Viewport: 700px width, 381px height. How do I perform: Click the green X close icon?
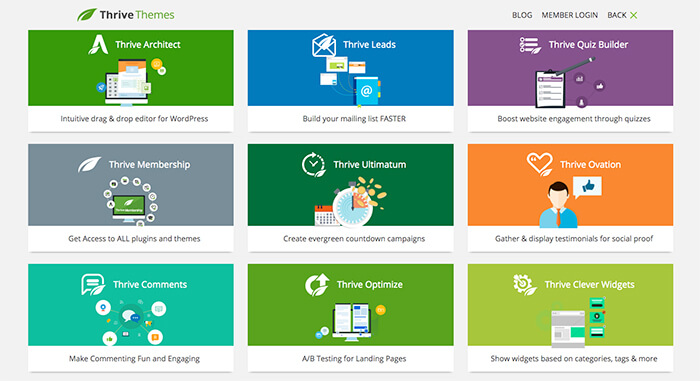(x=633, y=15)
